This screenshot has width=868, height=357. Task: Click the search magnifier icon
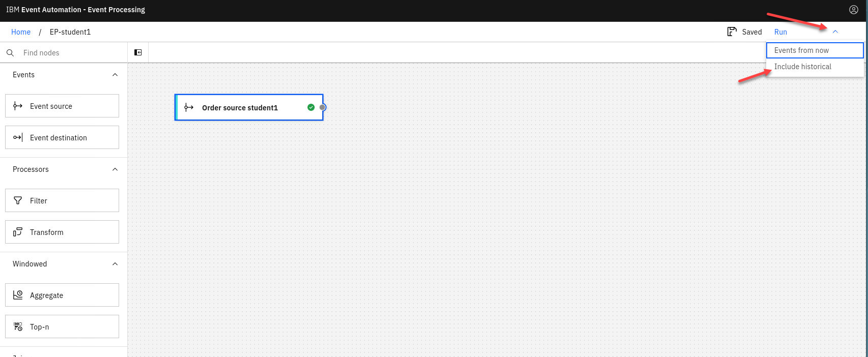click(10, 53)
